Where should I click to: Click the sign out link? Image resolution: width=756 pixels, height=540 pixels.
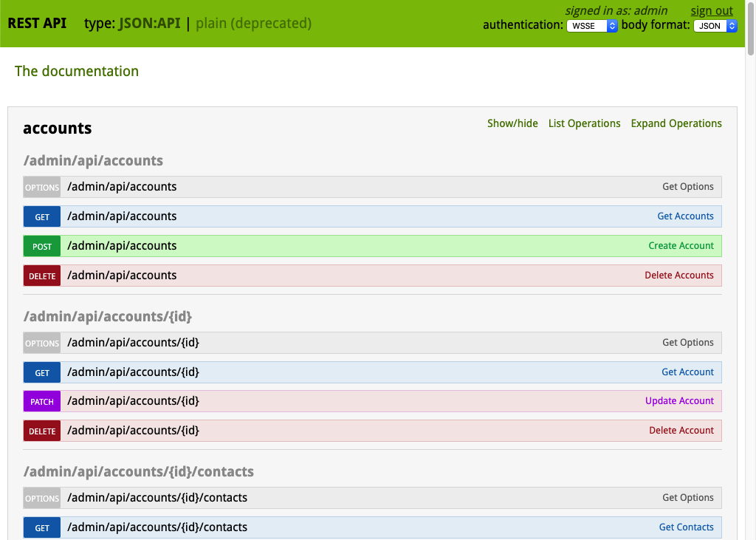712,10
